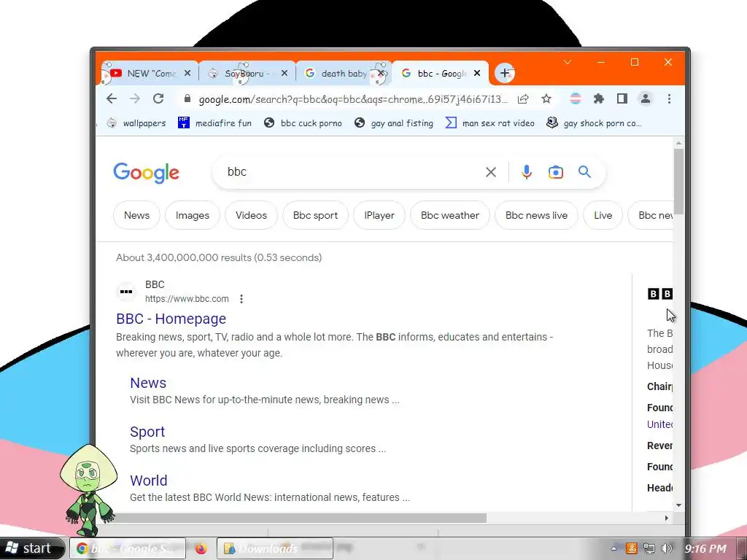Screen dimensions: 747x560
Task: Search by image with the camera icon
Action: [x=555, y=172]
